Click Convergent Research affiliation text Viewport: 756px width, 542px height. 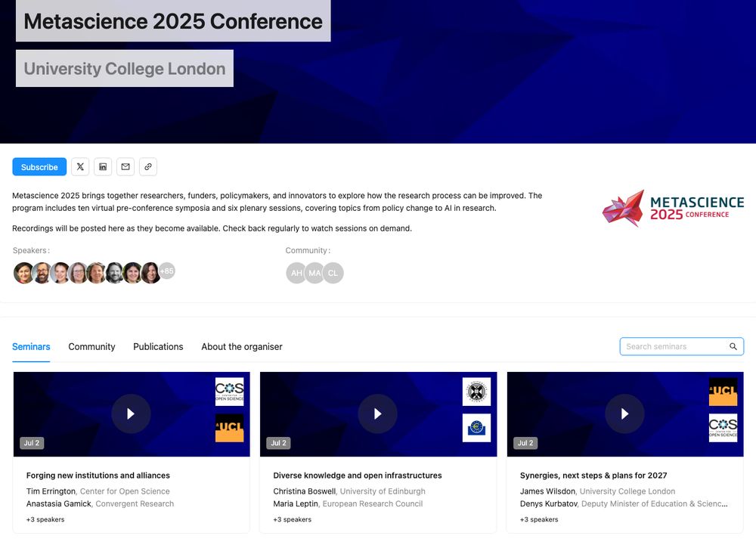[135, 504]
